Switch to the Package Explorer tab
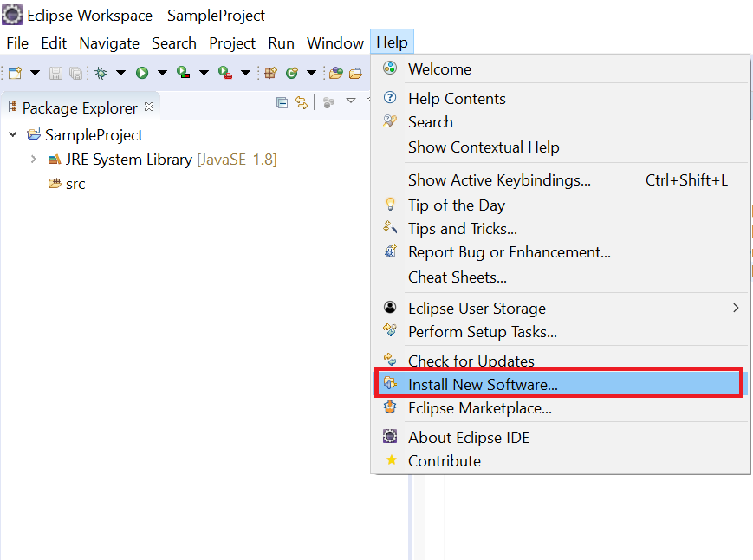The height and width of the screenshot is (560, 753). [x=74, y=107]
